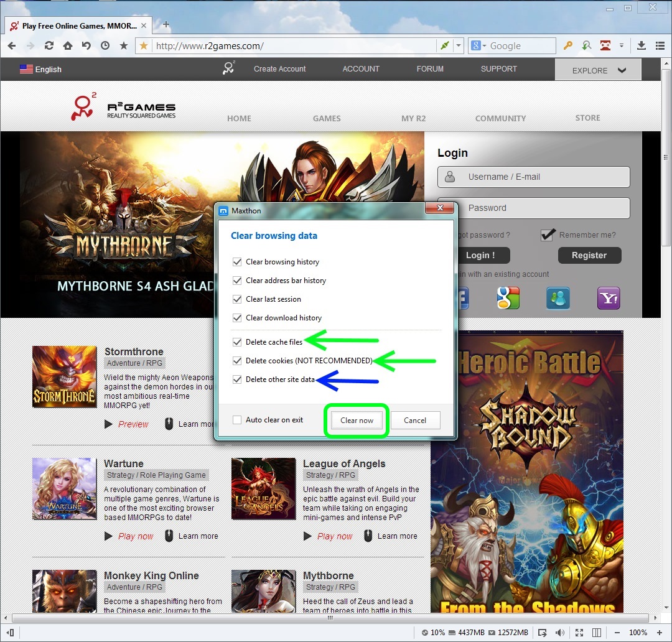Screen dimensions: 672x642
Task: Expand the EXPLORE dropdown
Action: click(x=598, y=70)
